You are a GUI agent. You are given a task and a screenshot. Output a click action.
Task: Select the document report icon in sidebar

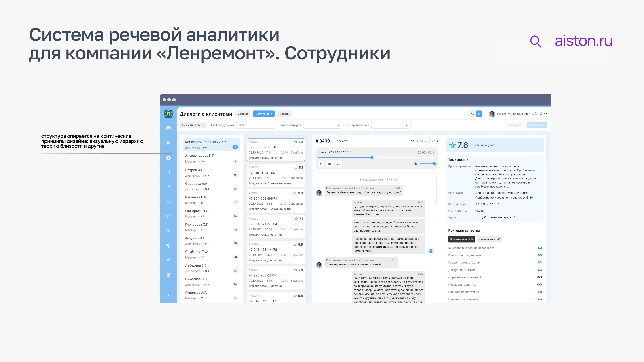point(168,187)
